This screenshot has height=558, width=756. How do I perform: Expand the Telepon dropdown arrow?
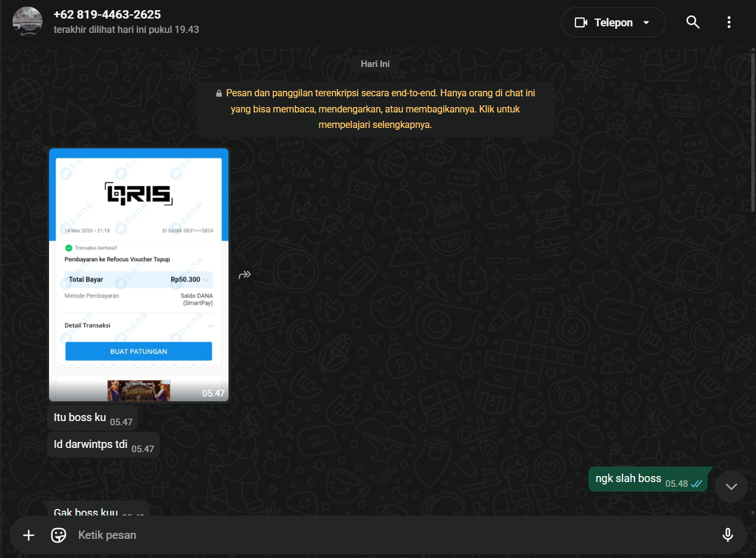[646, 23]
